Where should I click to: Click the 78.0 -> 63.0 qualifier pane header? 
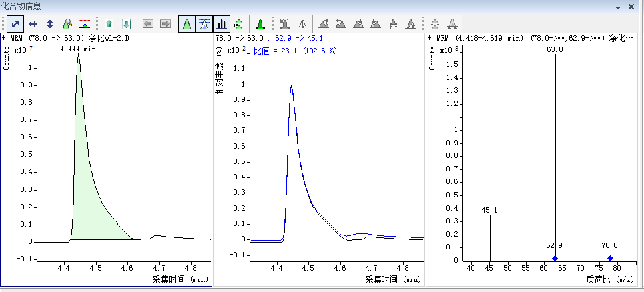click(239, 38)
